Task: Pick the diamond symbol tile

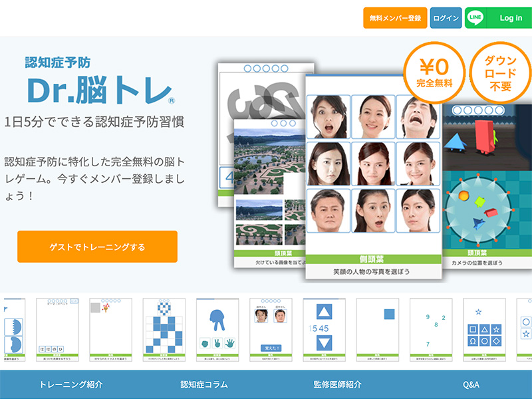Action: coord(496,341)
